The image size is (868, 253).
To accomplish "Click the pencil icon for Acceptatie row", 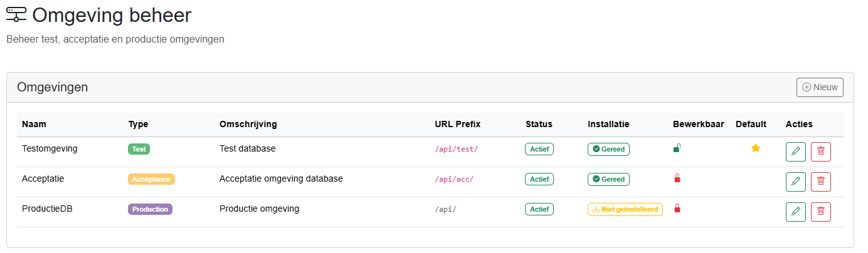I will pos(795,182).
